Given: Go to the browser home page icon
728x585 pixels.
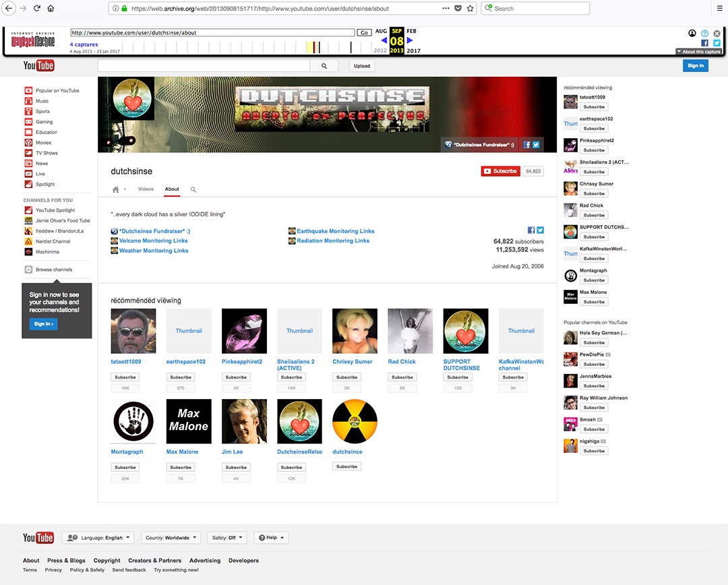Looking at the screenshot, I should 51,8.
